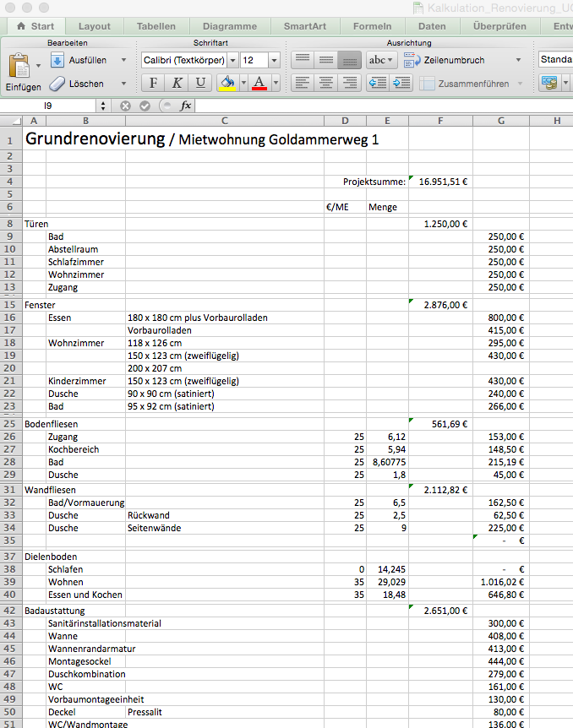The width and height of the screenshot is (573, 728).
Task: Cancel entry with formula bar X icon
Action: [x=126, y=106]
